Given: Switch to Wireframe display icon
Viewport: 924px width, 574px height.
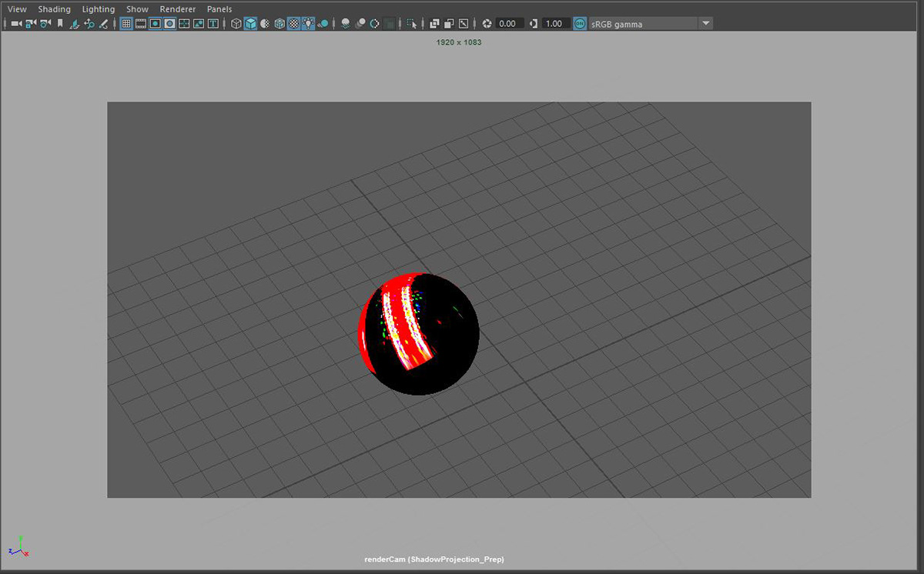Looking at the screenshot, I should [236, 24].
